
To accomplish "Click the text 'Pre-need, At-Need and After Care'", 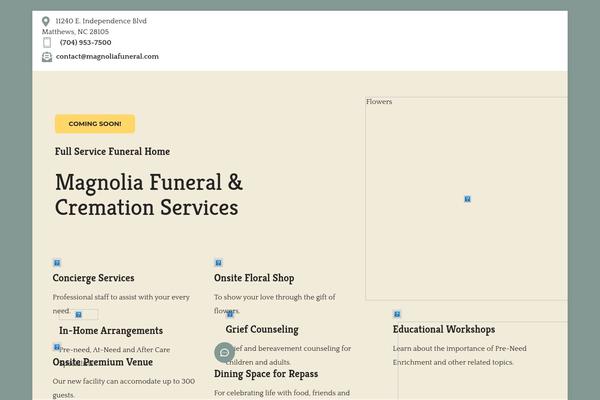I will pyautogui.click(x=114, y=349).
